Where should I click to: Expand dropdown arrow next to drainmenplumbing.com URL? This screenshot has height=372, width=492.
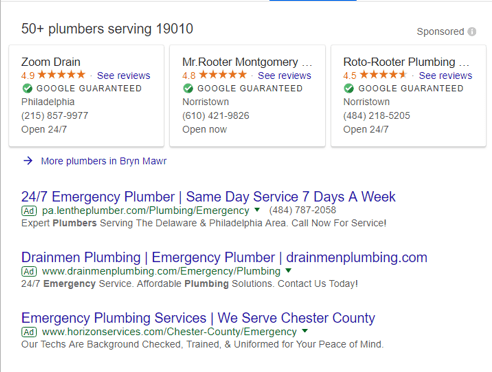[288, 270]
